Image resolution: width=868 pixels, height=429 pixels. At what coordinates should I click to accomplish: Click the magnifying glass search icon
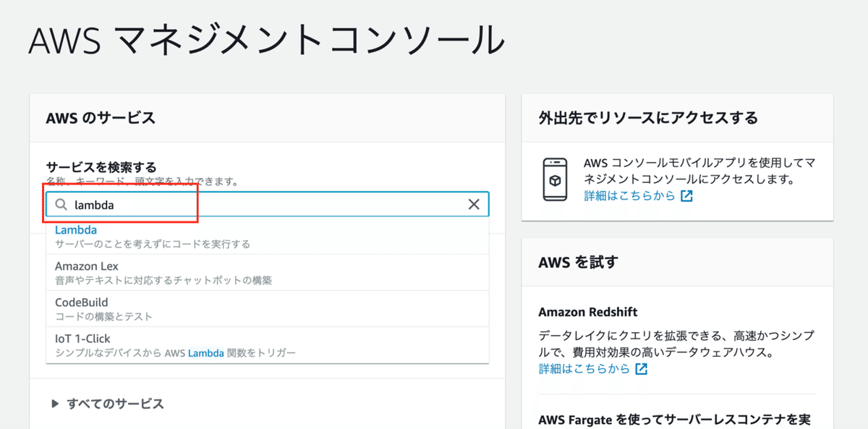[x=61, y=204]
